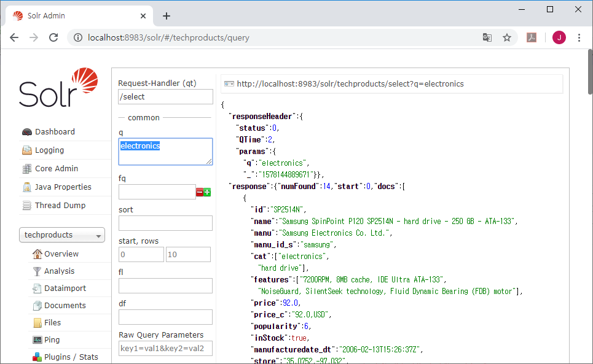593x364 pixels.
Task: Open Plugins / Stats link
Action: tap(71, 357)
